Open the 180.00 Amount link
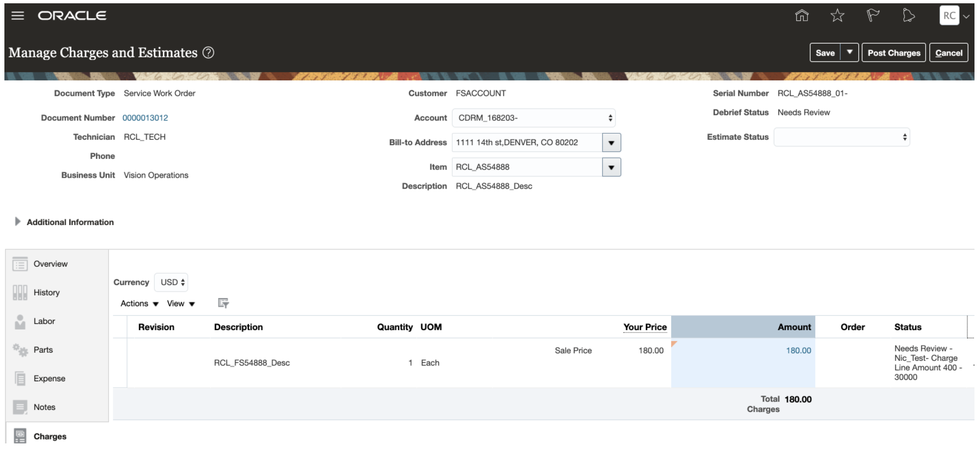980x450 pixels. coord(798,350)
